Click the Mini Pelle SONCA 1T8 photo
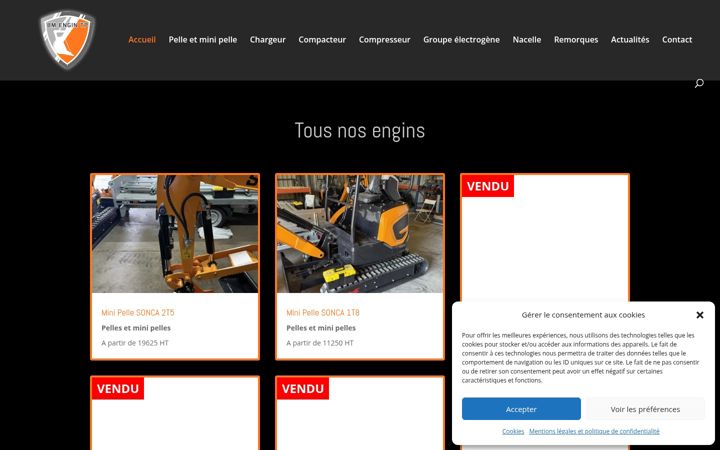This screenshot has width=720, height=450. [360, 234]
